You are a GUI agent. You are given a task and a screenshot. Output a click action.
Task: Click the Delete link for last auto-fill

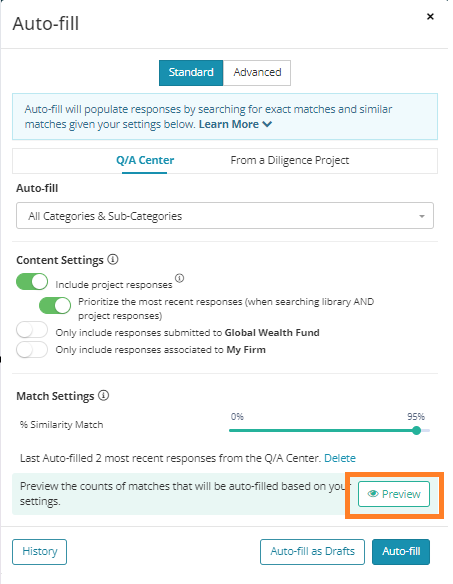click(x=340, y=458)
